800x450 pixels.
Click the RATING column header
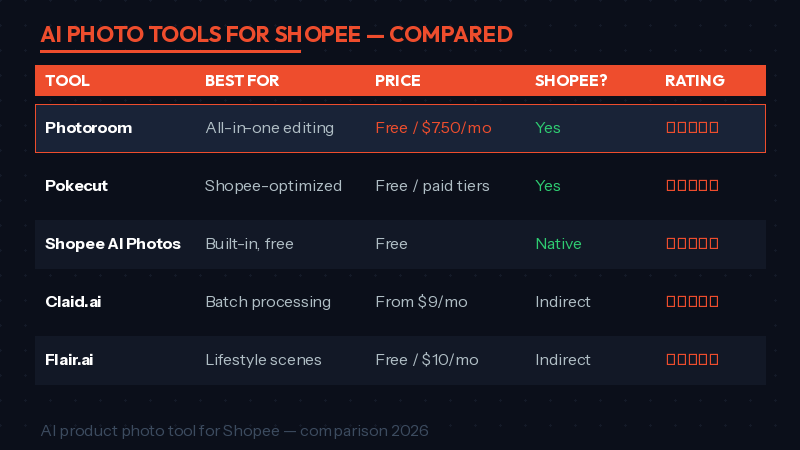695,81
